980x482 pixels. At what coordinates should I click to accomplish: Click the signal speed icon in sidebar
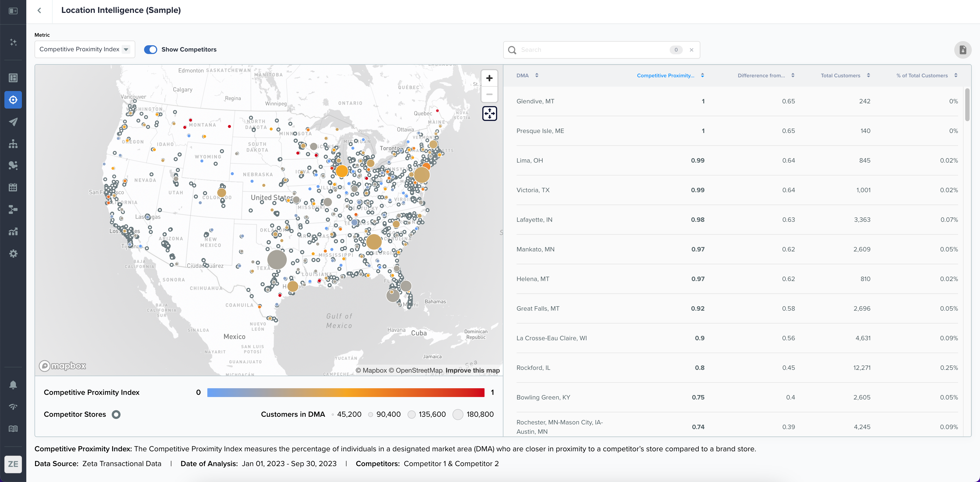coord(13,407)
